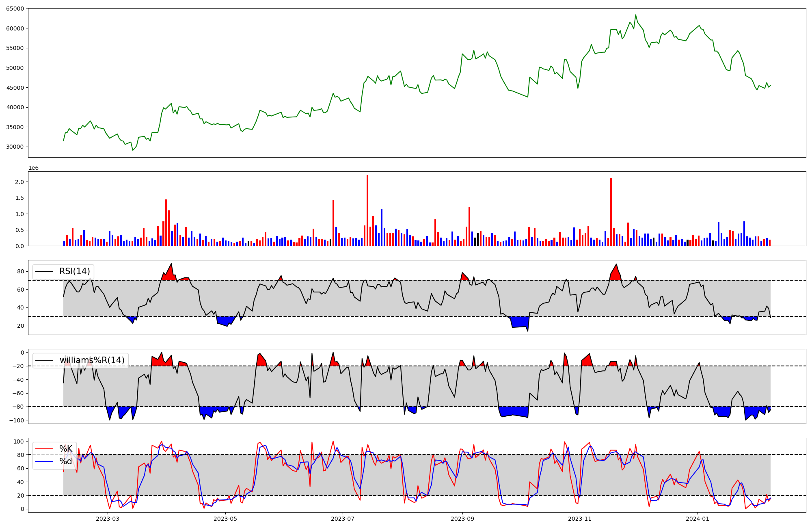Click the williams%R(14) legend entry
This screenshot has width=812, height=528.
pos(92,360)
